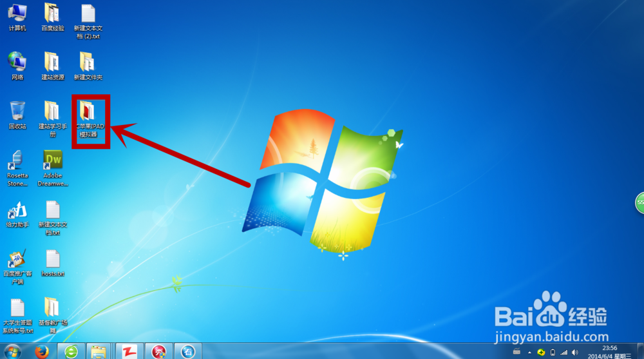Select the 回收站 (Recycle Bin) icon
Screen dimensions: 644x359
17,115
